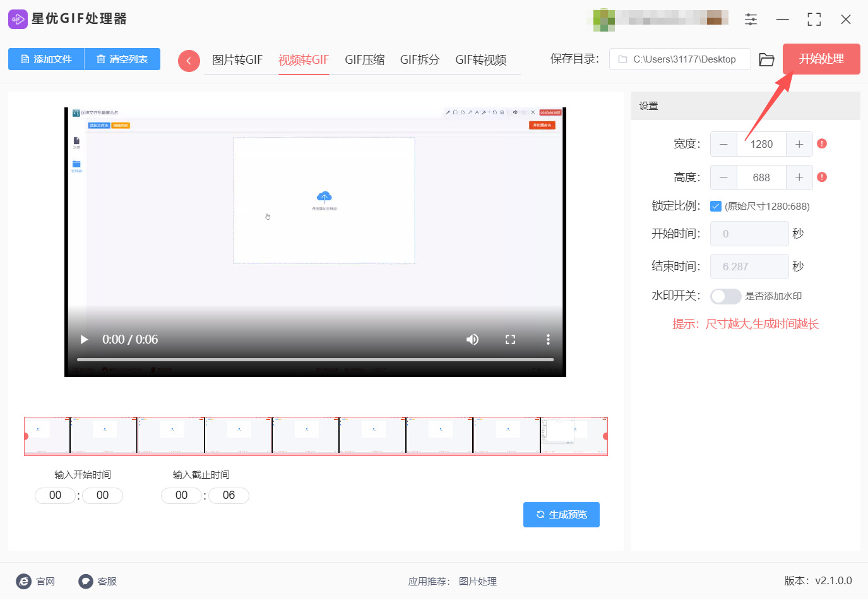Enable the 水印开关 watermark toggle
This screenshot has height=600, width=868.
(725, 296)
